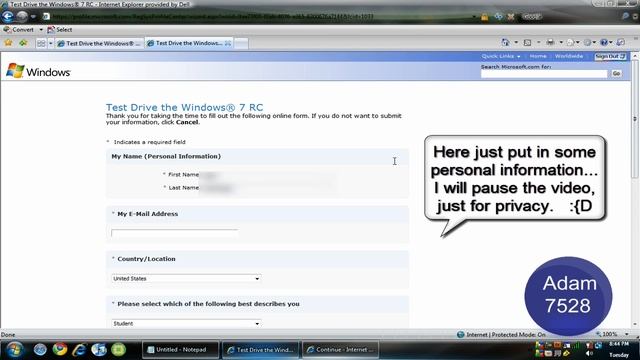Click the Feeds icon in command bar

[x=527, y=42]
